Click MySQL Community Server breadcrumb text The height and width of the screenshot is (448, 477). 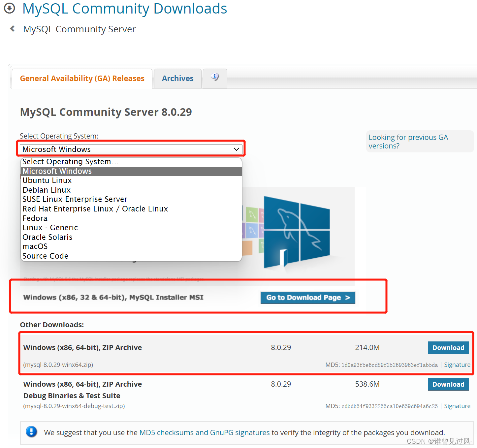[79, 29]
